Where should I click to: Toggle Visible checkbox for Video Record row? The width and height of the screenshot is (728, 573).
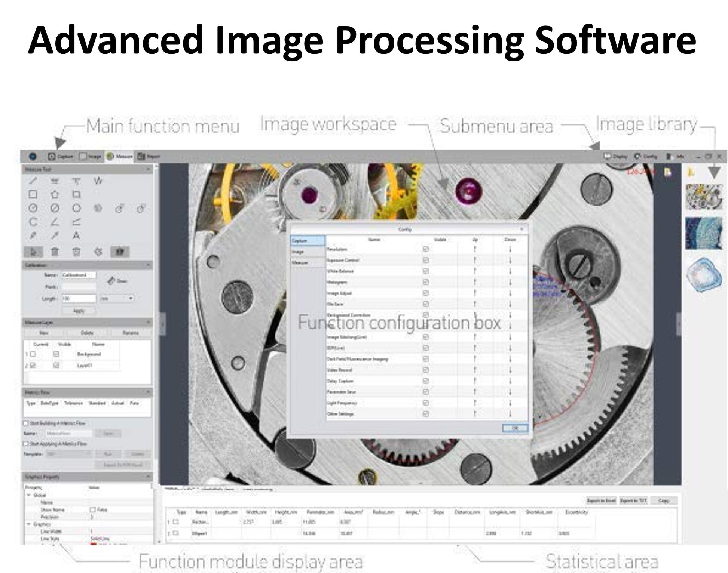point(426,370)
